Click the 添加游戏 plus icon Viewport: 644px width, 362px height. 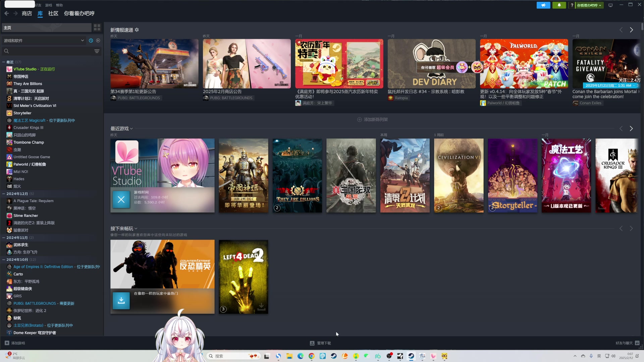coord(7,343)
